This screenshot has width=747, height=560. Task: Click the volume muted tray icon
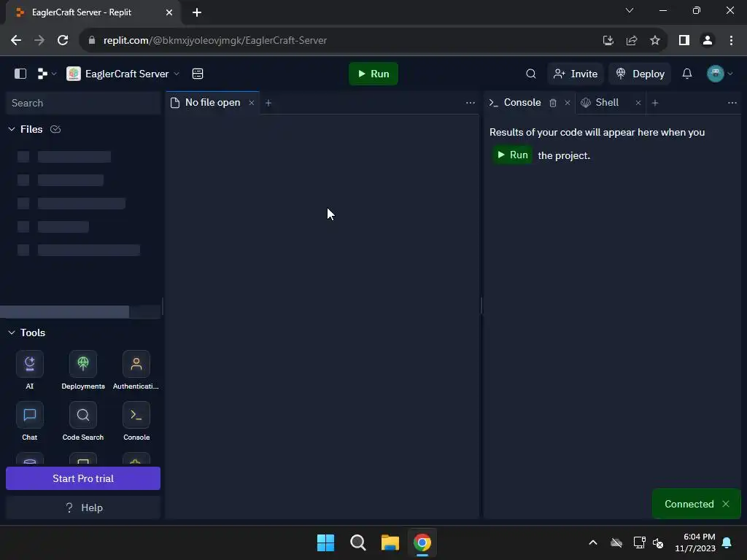tap(659, 542)
